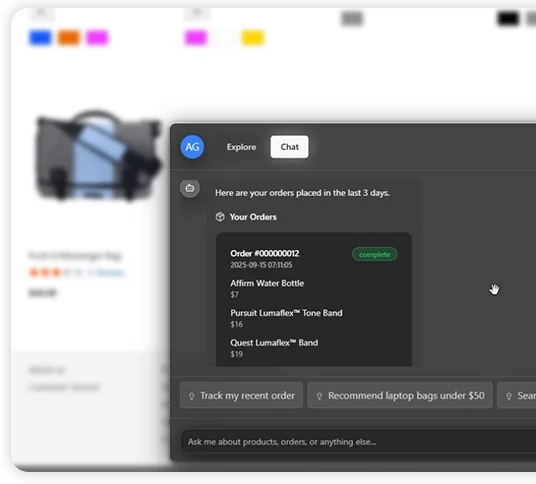
Task: Select the blue color swatch
Action: [40, 38]
